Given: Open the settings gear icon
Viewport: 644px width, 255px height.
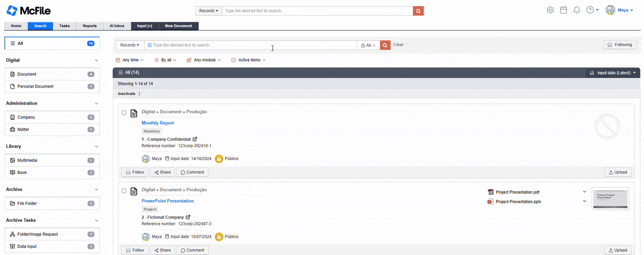Looking at the screenshot, I should [550, 10].
